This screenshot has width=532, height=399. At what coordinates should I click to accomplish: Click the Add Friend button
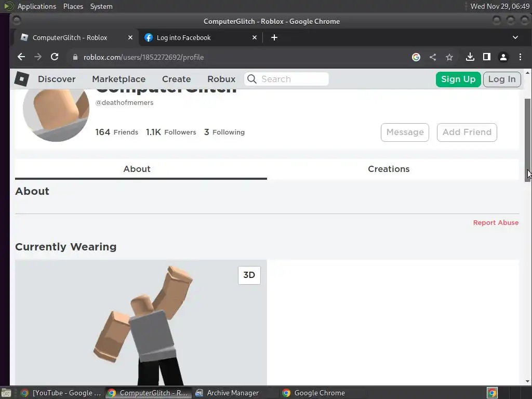pyautogui.click(x=467, y=132)
